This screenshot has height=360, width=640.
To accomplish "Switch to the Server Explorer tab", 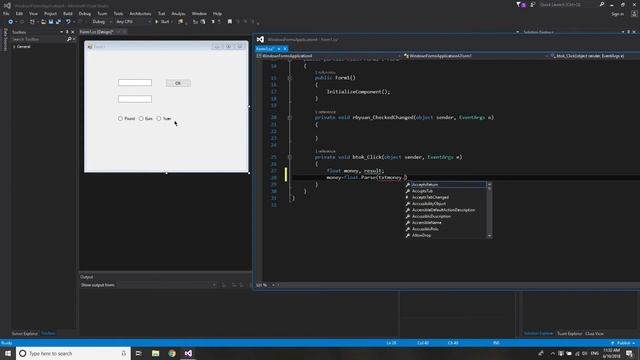I will pyautogui.click(x=24, y=333).
